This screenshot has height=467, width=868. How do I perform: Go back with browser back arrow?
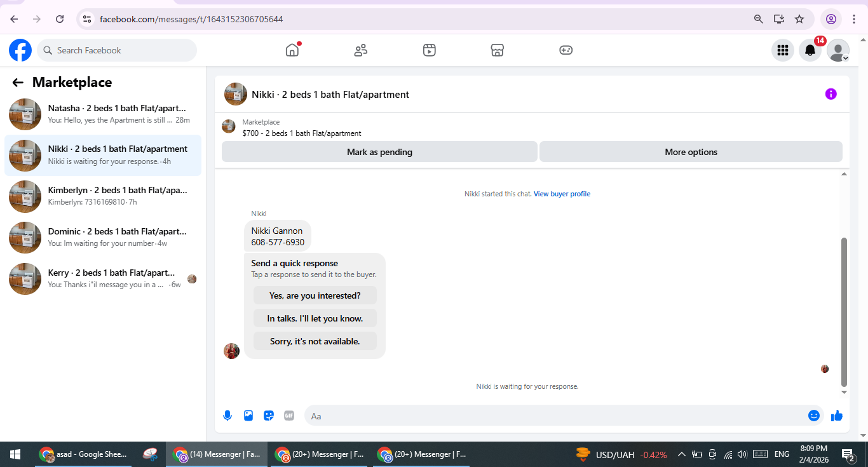pos(14,19)
